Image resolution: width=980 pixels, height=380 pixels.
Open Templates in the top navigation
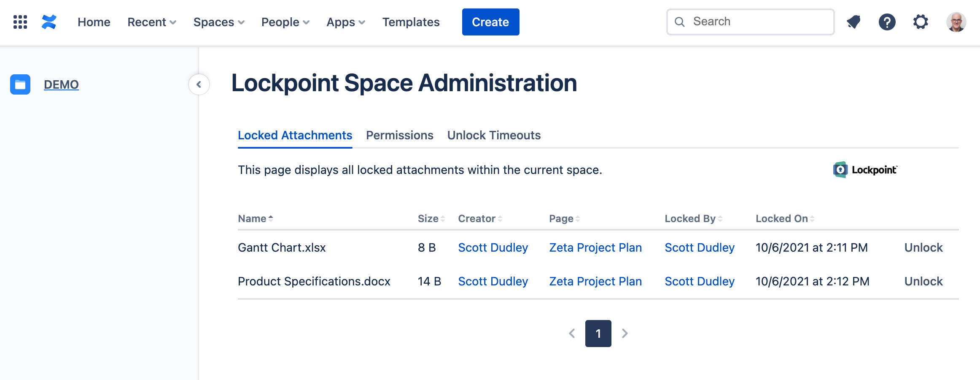tap(411, 22)
